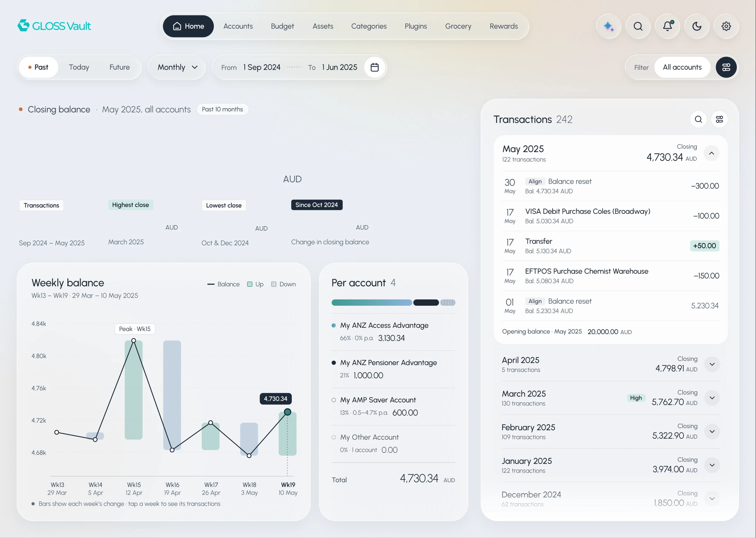This screenshot has height=538, width=756.
Task: Expand the March 2025 group
Action: 712,398
